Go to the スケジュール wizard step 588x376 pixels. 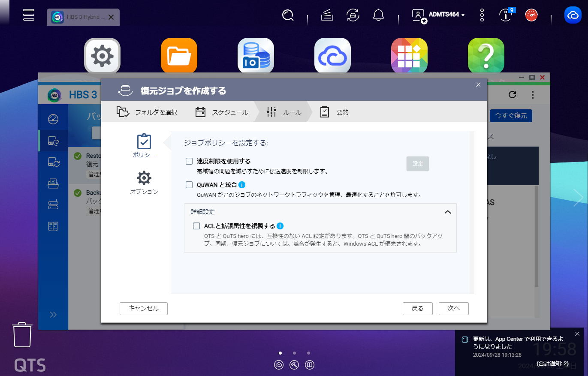pyautogui.click(x=222, y=112)
